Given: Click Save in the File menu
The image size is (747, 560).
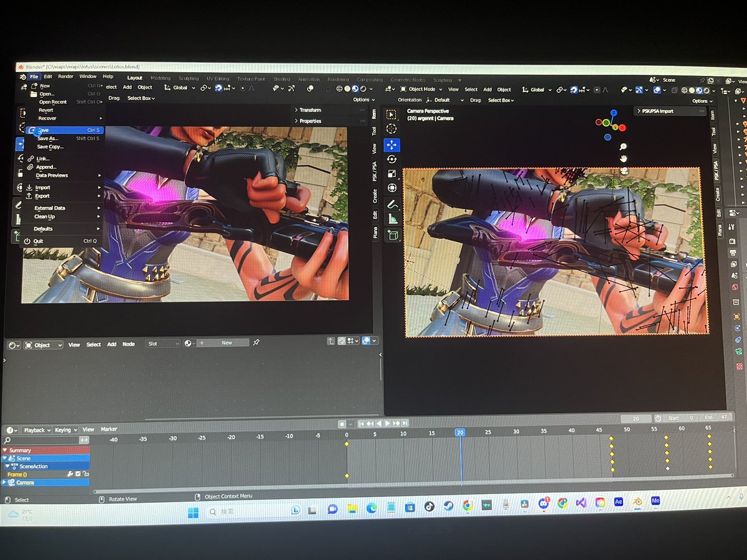Looking at the screenshot, I should (x=64, y=130).
